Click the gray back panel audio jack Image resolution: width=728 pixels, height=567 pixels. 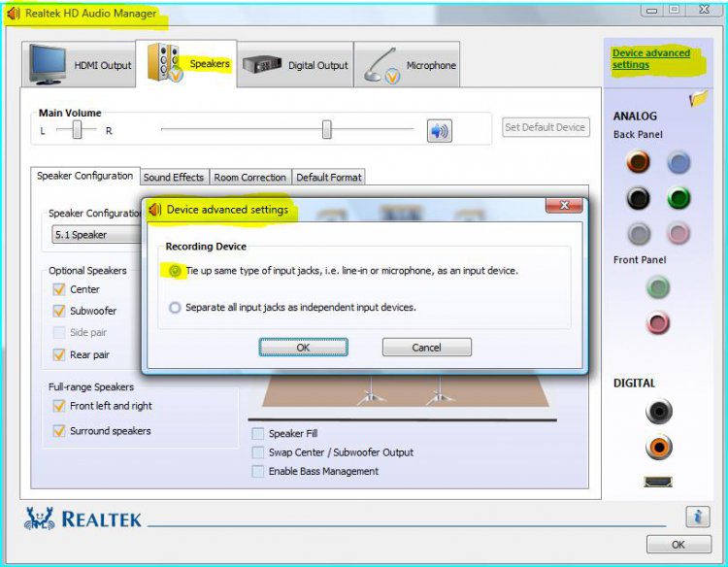(640, 234)
